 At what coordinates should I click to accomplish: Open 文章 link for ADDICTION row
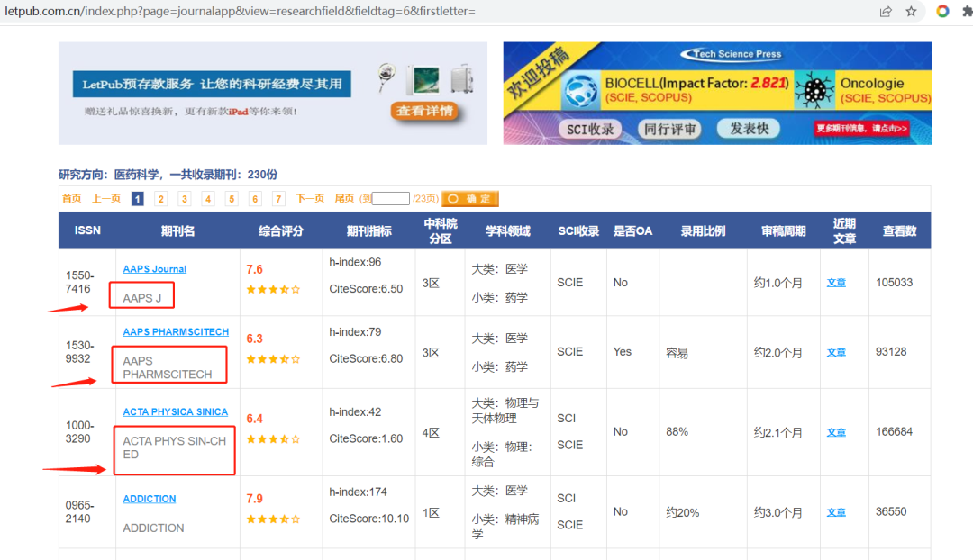coord(836,512)
